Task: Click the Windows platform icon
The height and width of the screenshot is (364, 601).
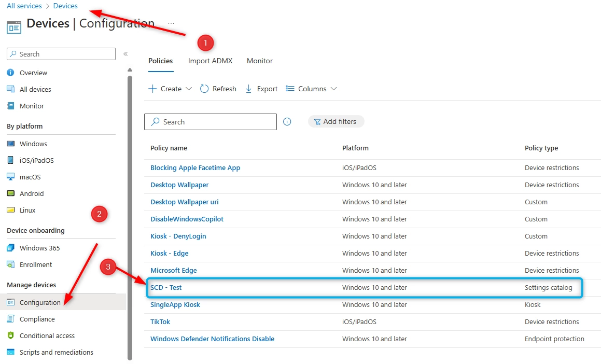Action: tap(11, 144)
